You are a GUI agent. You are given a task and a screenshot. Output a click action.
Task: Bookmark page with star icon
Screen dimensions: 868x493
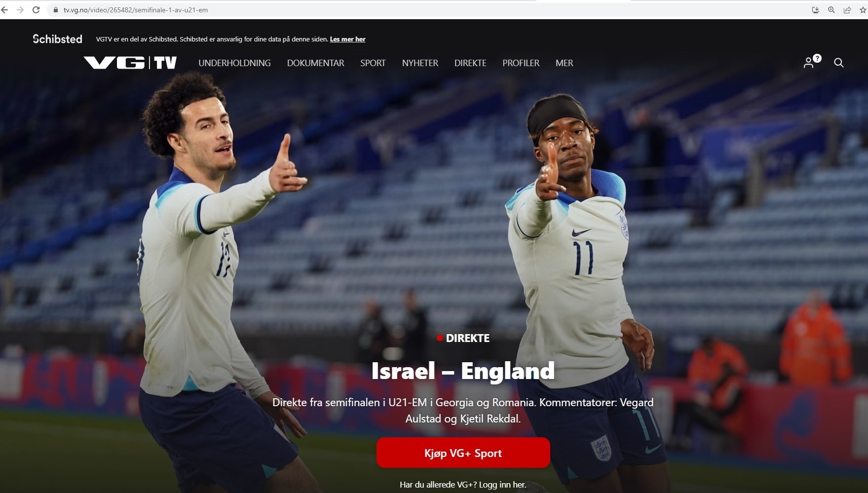863,10
